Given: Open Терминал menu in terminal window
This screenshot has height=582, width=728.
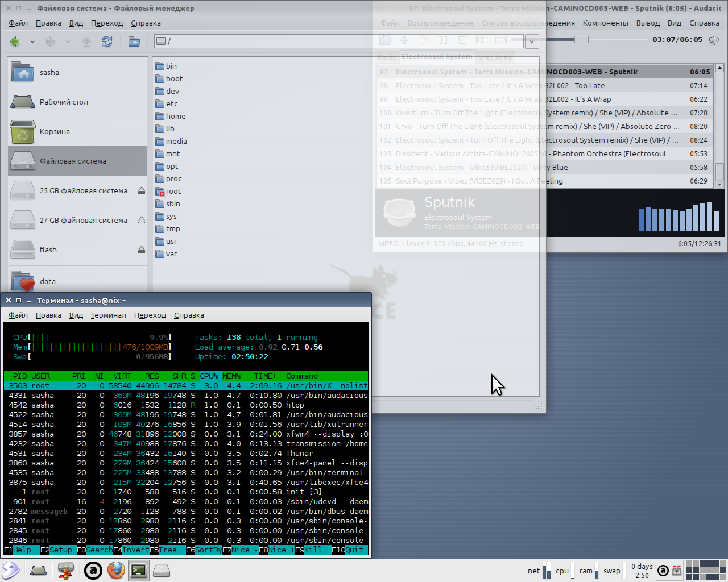Looking at the screenshot, I should tap(108, 315).
